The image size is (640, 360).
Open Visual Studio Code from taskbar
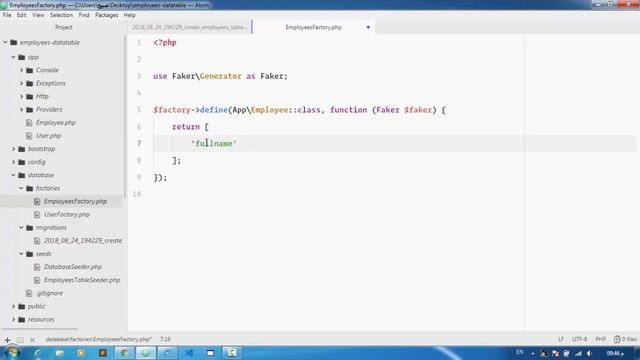(x=189, y=353)
